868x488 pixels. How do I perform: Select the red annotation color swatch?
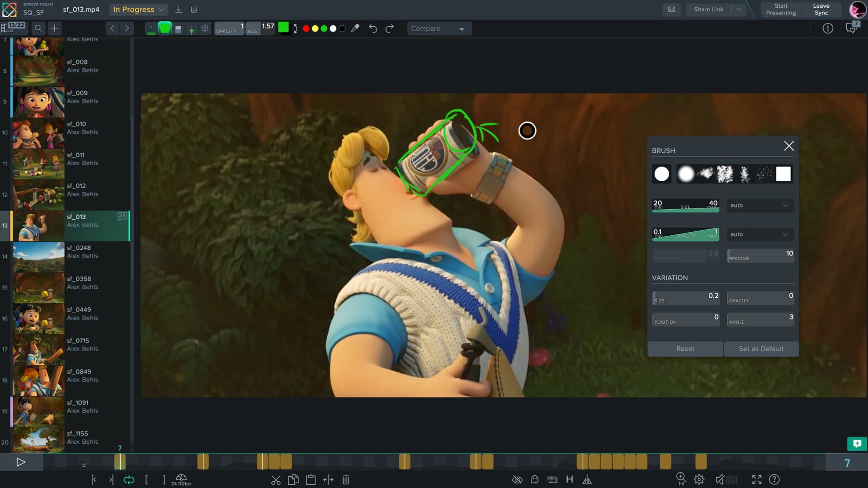(x=306, y=28)
